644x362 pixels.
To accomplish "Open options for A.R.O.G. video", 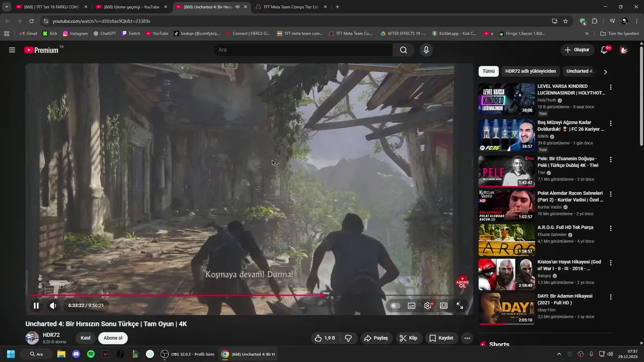I will coord(611,228).
